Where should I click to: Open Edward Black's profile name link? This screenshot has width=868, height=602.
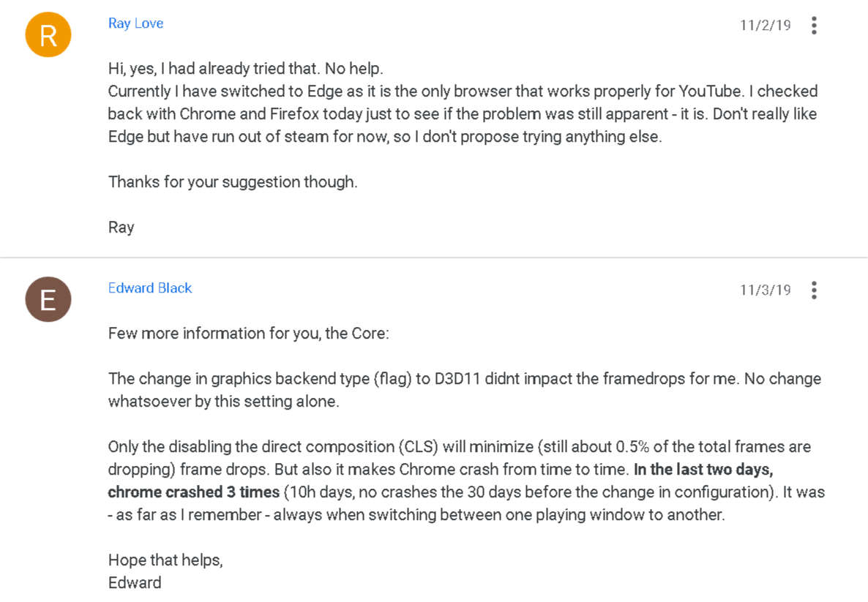coord(150,288)
